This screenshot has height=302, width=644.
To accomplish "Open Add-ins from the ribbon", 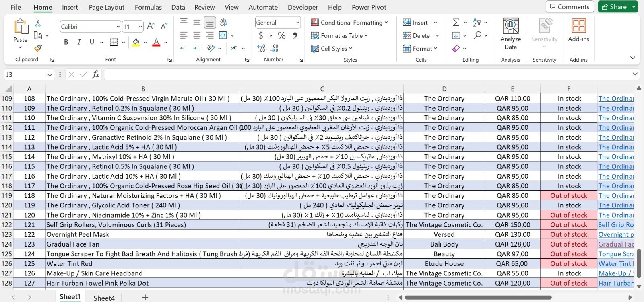I will point(578,31).
